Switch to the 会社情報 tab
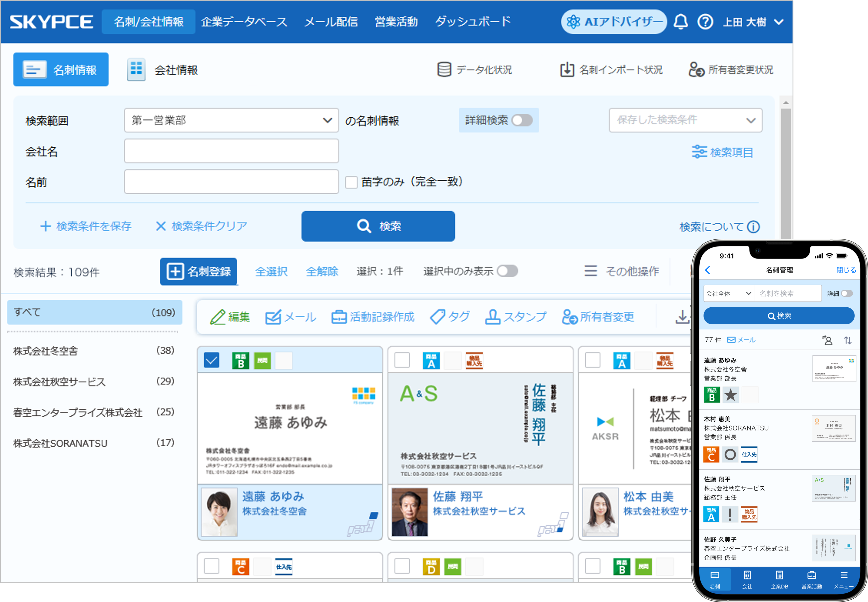868x602 pixels. click(163, 70)
